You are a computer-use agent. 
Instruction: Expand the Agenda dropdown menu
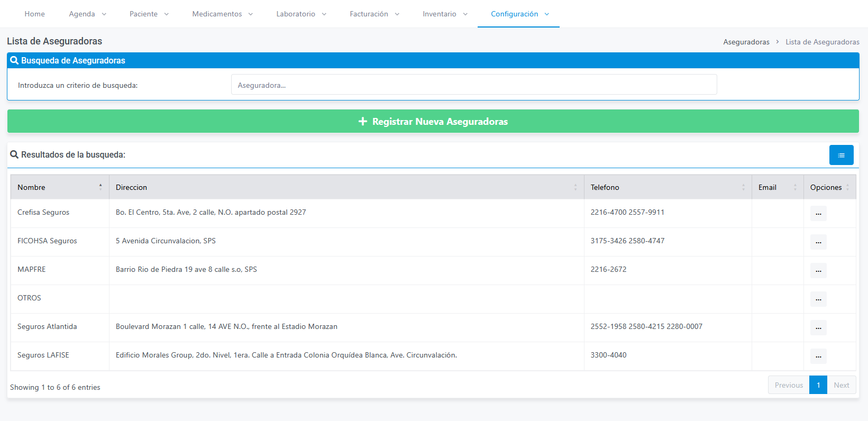pyautogui.click(x=88, y=14)
